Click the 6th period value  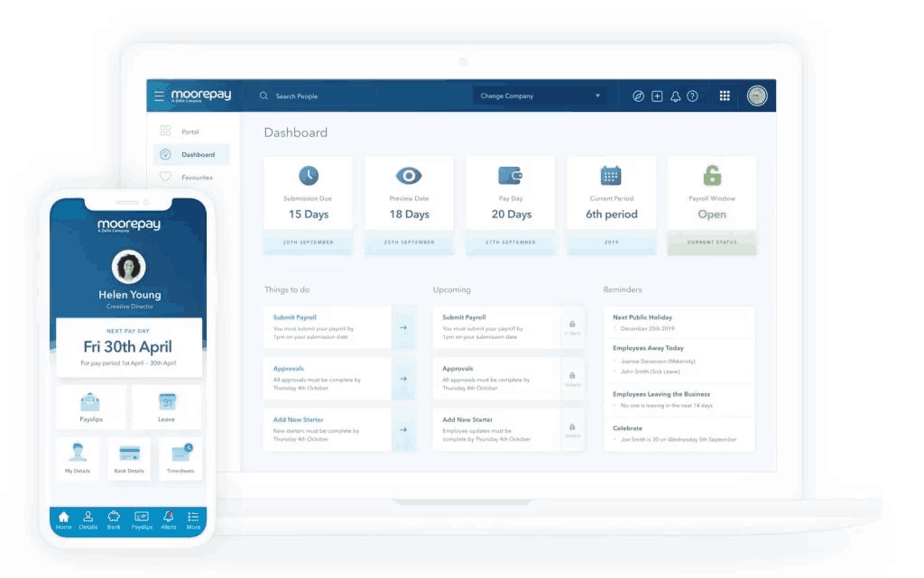click(612, 215)
